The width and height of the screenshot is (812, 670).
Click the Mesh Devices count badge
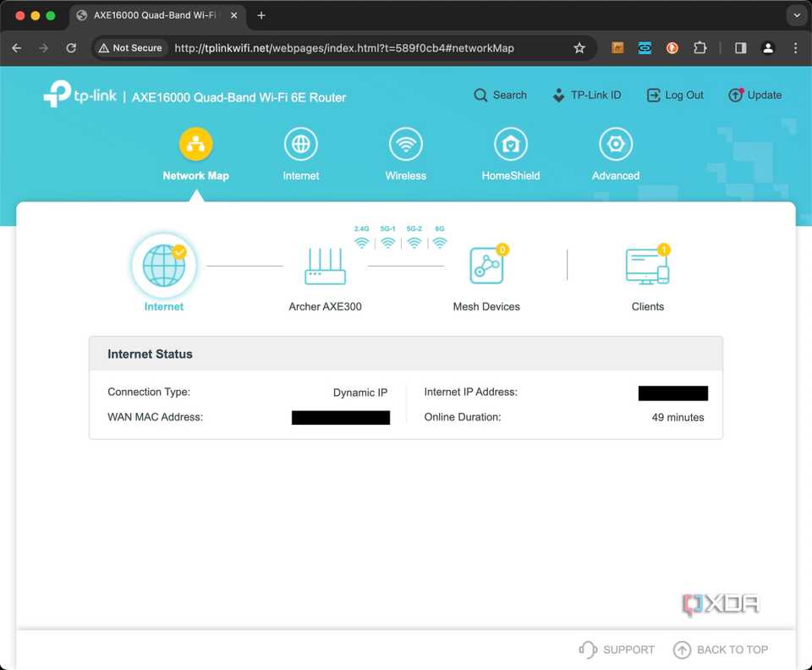pyautogui.click(x=502, y=250)
